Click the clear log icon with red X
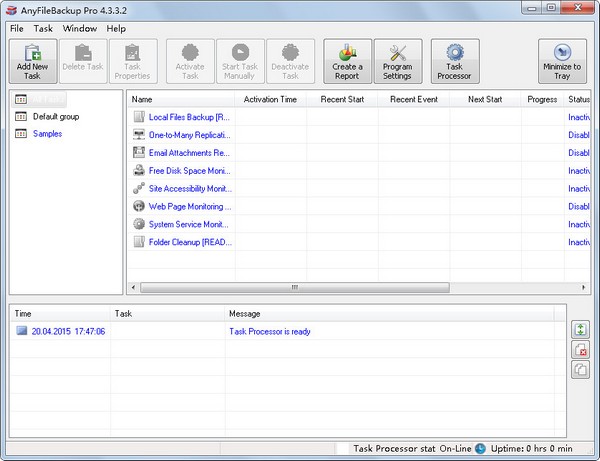600x461 pixels. [x=580, y=349]
